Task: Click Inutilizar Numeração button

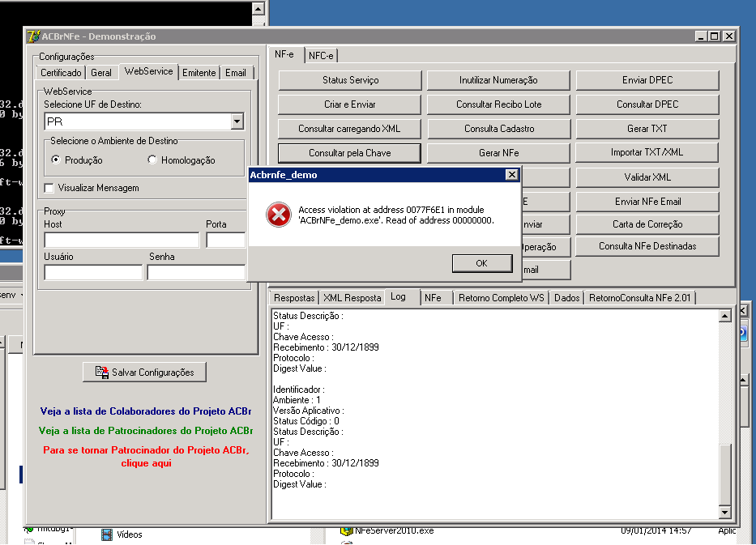Action: [x=498, y=80]
